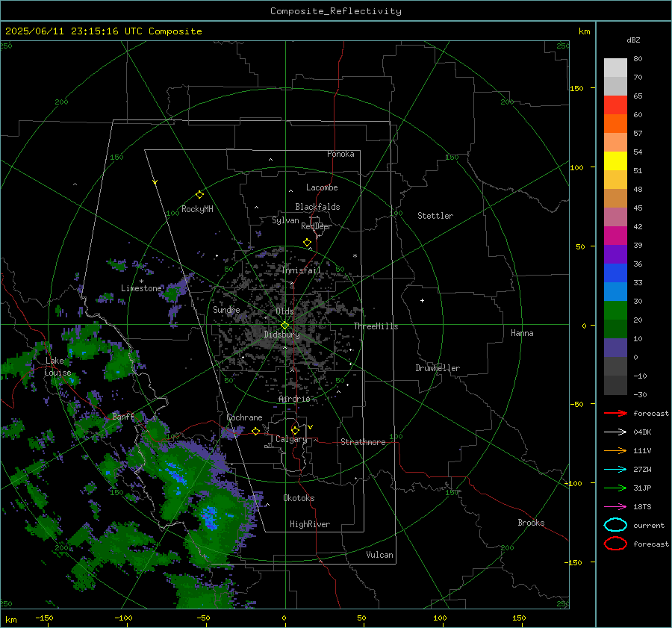Click the yellow diamond marker above RedDeer

(x=307, y=243)
